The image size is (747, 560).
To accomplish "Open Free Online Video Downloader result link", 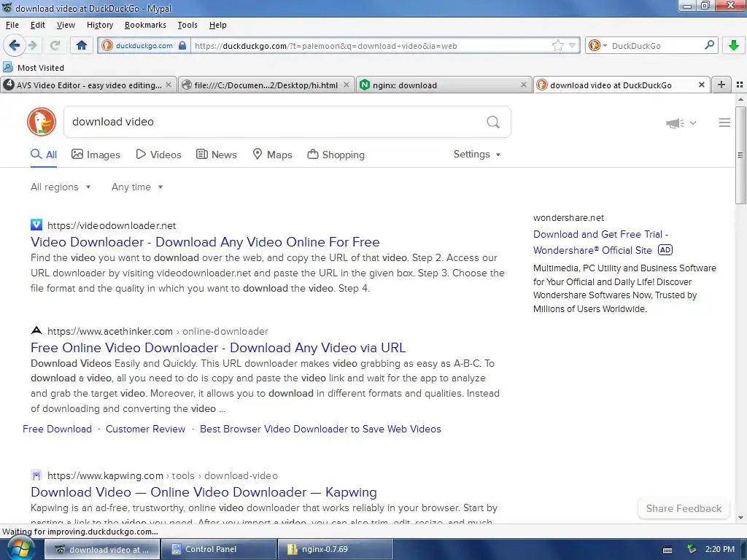I will [218, 348].
